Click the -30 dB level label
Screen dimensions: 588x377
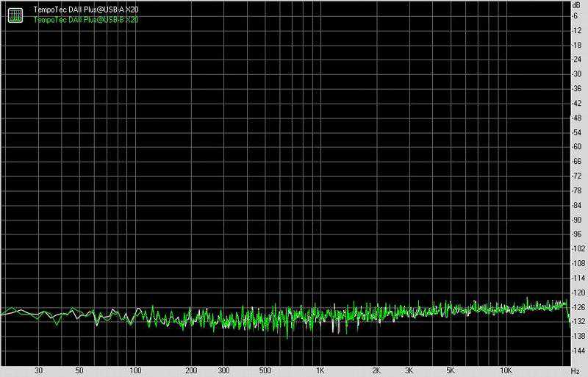pos(578,74)
